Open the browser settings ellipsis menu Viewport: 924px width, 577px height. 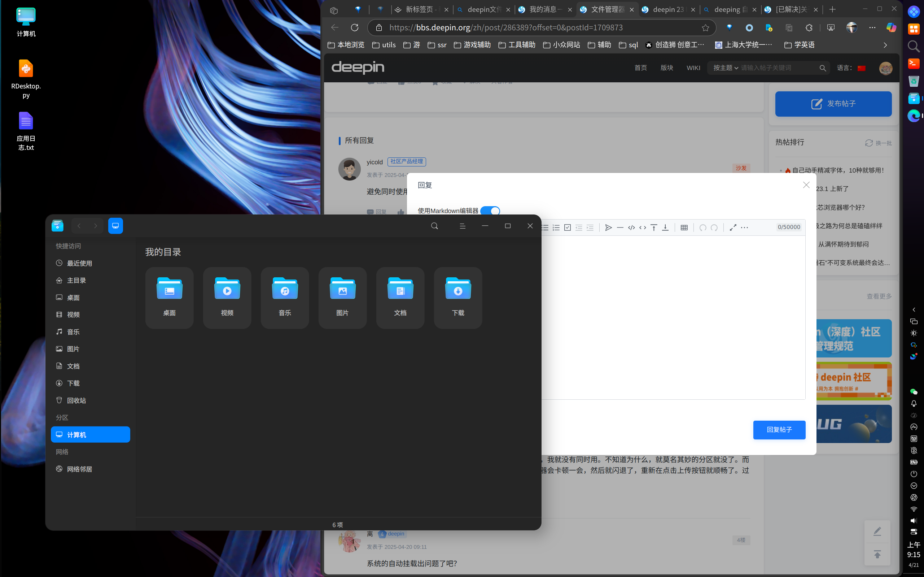click(872, 27)
